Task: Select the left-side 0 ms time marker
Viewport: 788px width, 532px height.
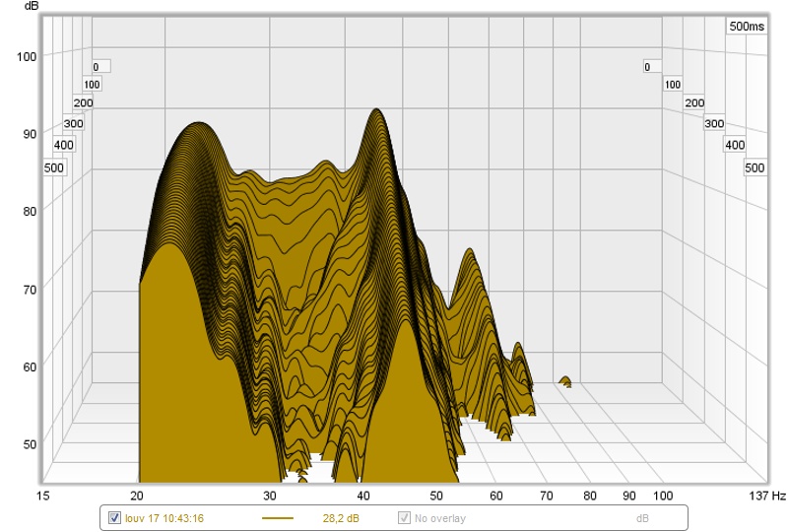Action: point(96,67)
